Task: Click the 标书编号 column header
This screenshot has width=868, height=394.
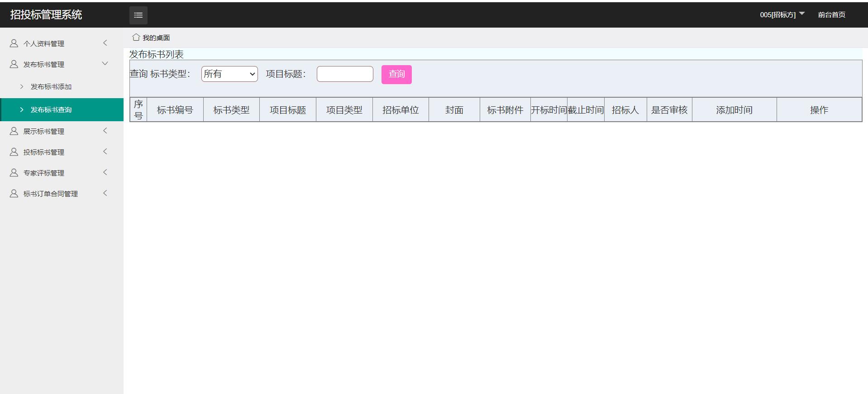Action: (175, 110)
